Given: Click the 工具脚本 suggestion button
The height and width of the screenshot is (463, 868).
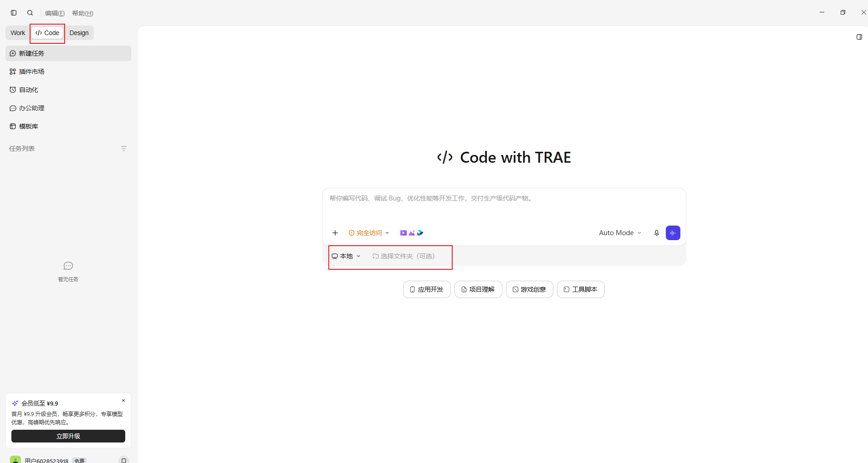Looking at the screenshot, I should [x=581, y=289].
